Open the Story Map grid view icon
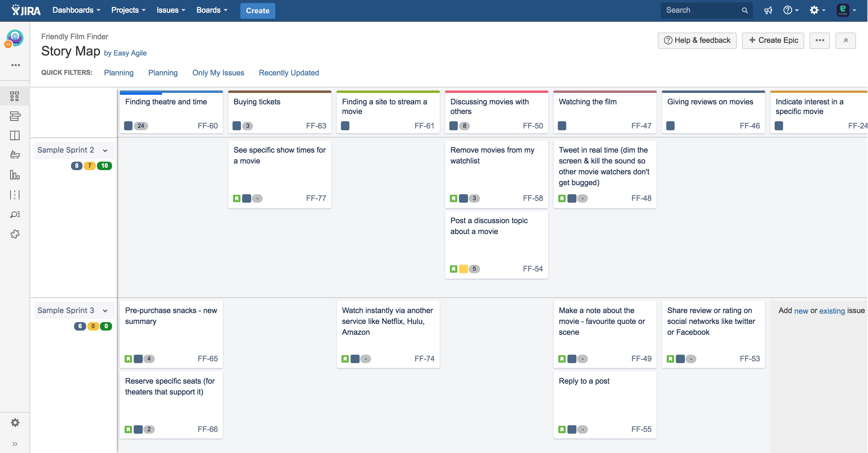Viewport: 868px width, 453px height. [15, 96]
